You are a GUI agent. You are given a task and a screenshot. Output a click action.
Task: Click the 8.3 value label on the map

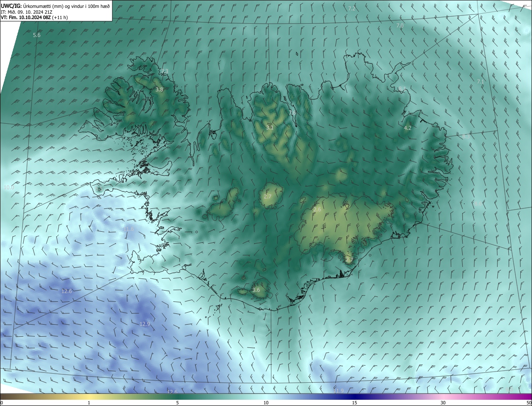pyautogui.click(x=465, y=137)
